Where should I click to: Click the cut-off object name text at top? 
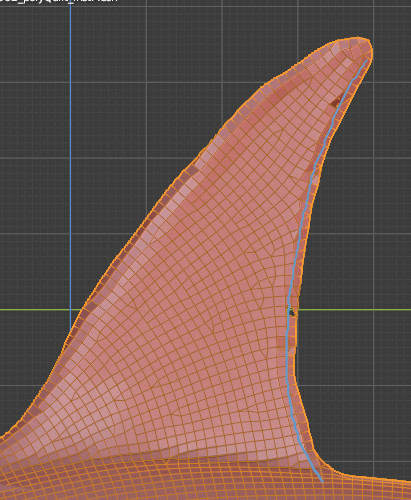point(58,1)
